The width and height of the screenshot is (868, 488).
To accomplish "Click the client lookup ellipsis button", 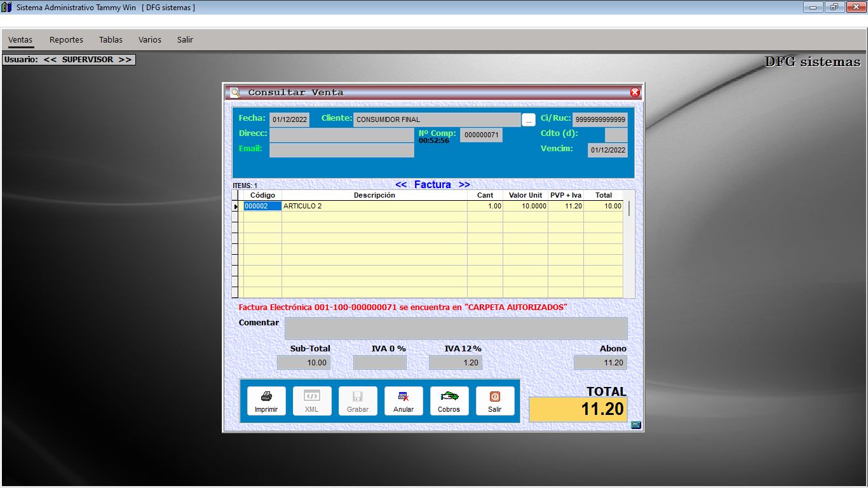I will coord(529,120).
